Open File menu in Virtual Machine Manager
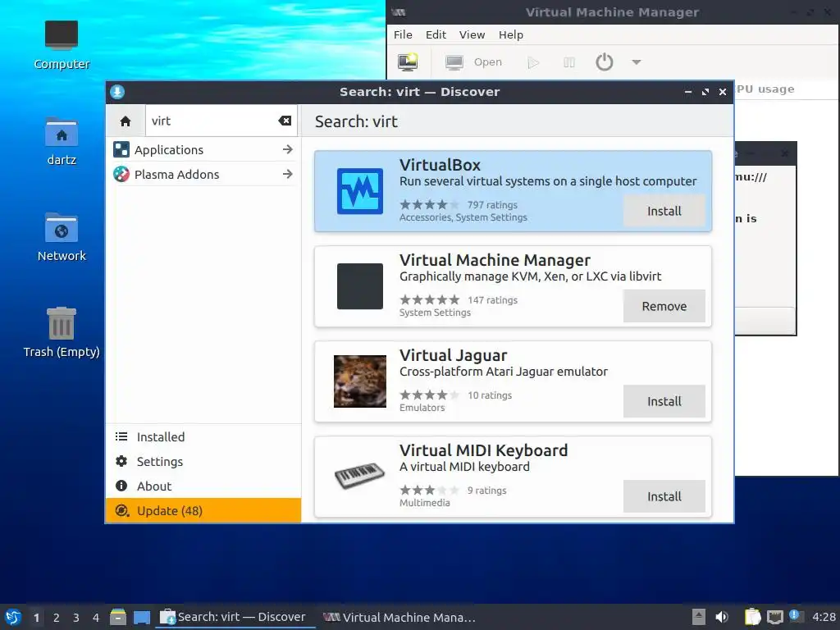The height and width of the screenshot is (630, 840). point(403,34)
